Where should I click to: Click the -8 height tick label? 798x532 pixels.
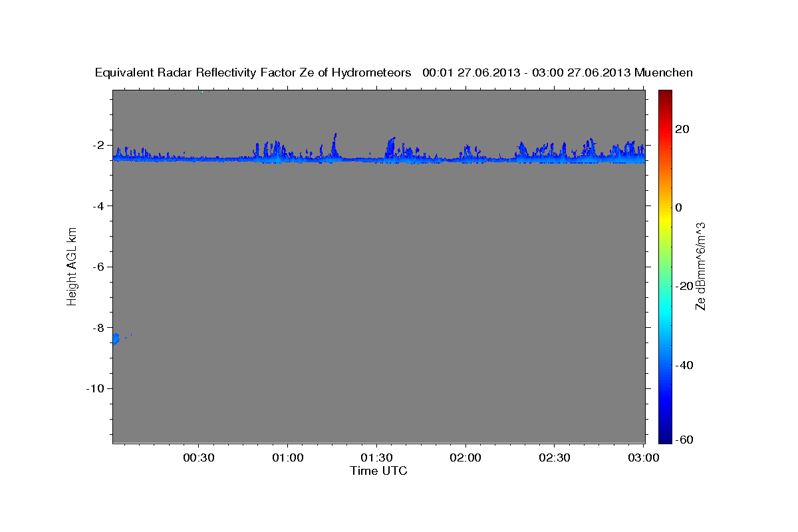point(98,328)
